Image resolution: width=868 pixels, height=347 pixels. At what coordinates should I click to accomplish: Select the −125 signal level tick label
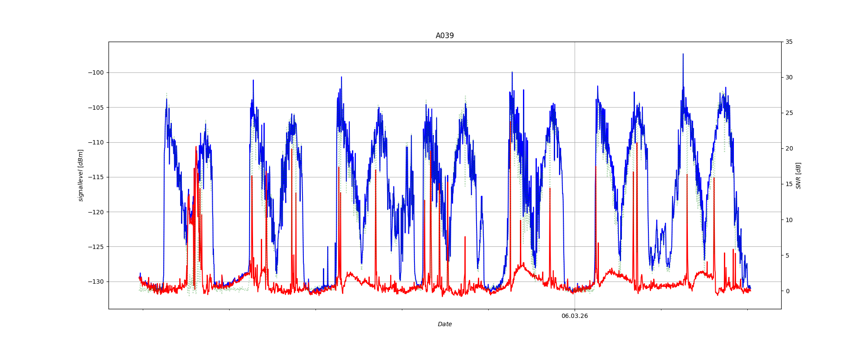[96, 247]
